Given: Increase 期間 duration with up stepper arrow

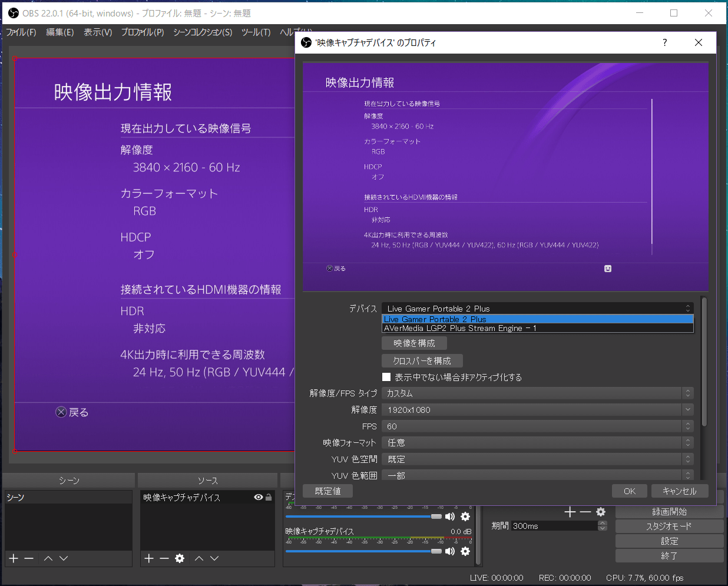Looking at the screenshot, I should 602,523.
